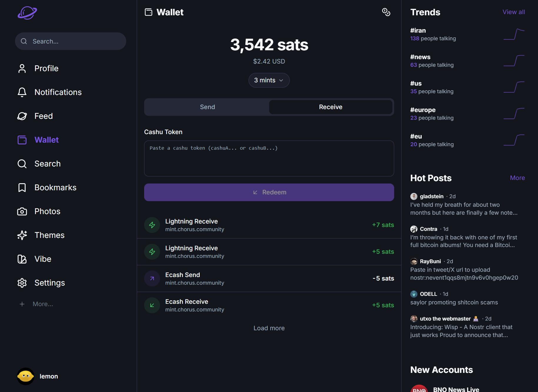Open Settings via the gear icon
This screenshot has height=392, width=538.
pos(22,283)
